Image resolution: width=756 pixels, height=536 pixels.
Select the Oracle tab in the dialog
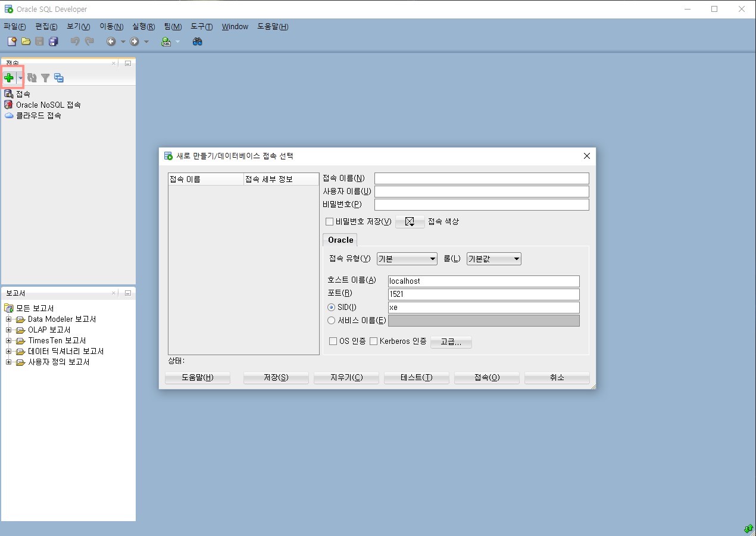[340, 240]
